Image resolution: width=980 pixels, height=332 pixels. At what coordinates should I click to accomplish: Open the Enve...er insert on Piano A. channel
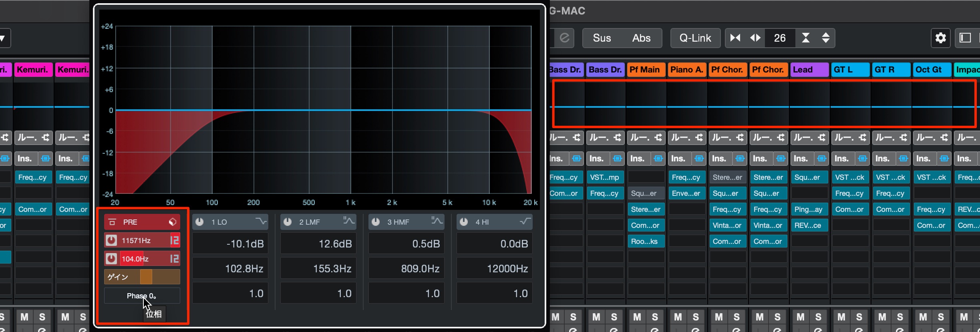pos(687,193)
